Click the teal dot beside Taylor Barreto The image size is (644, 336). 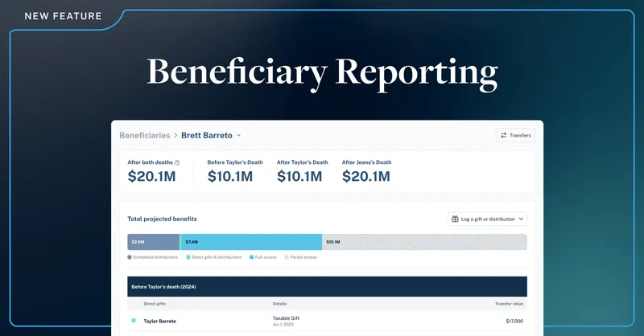click(x=134, y=321)
